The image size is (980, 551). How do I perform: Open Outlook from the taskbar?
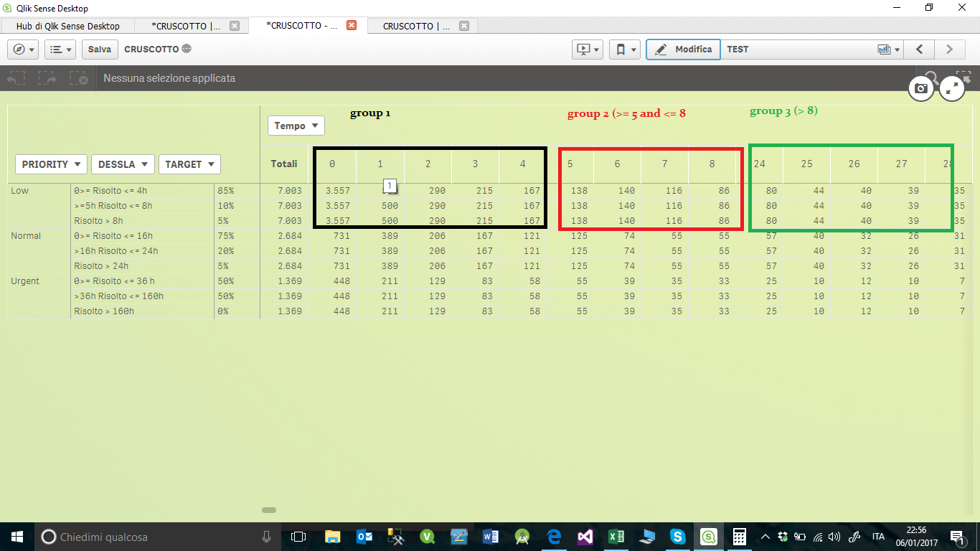pyautogui.click(x=364, y=537)
